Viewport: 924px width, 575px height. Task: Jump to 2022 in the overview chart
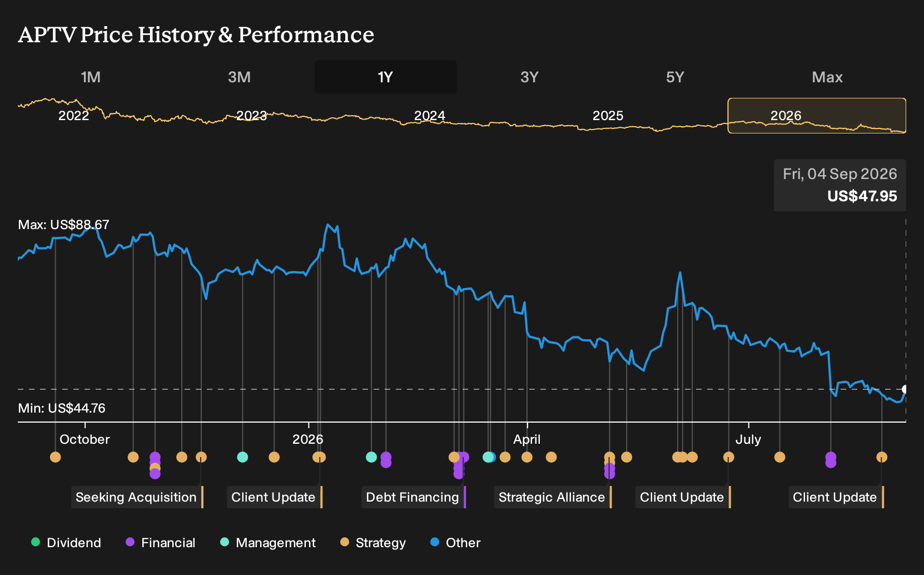point(74,116)
